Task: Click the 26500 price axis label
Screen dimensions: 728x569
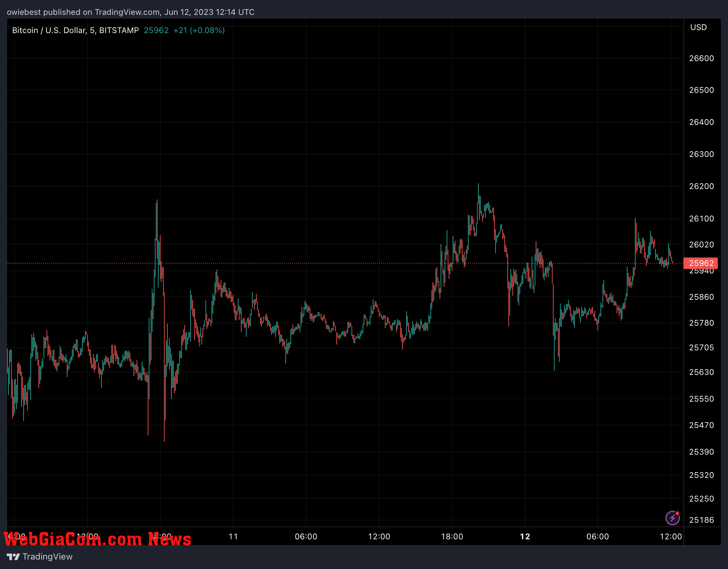Action: click(x=701, y=90)
